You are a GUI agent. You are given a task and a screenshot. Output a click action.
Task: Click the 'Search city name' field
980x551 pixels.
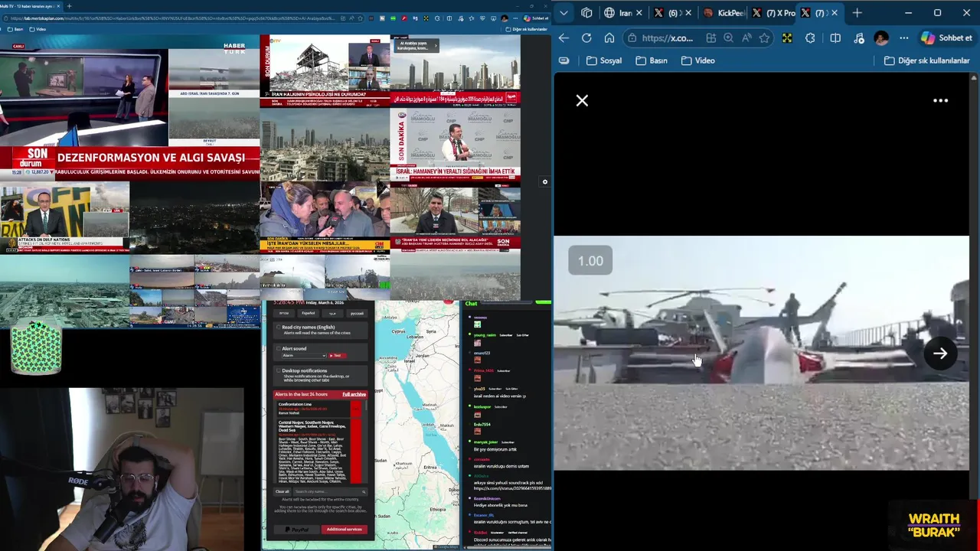tap(329, 491)
